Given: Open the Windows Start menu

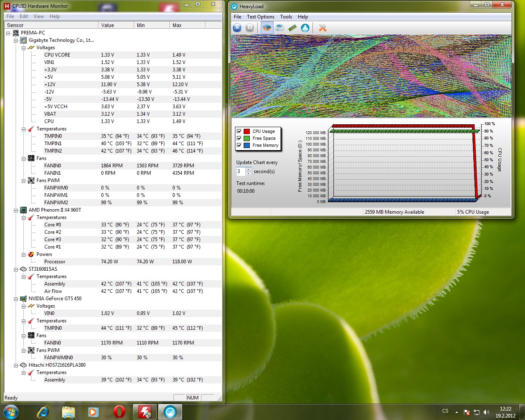Looking at the screenshot, I should click(11, 411).
